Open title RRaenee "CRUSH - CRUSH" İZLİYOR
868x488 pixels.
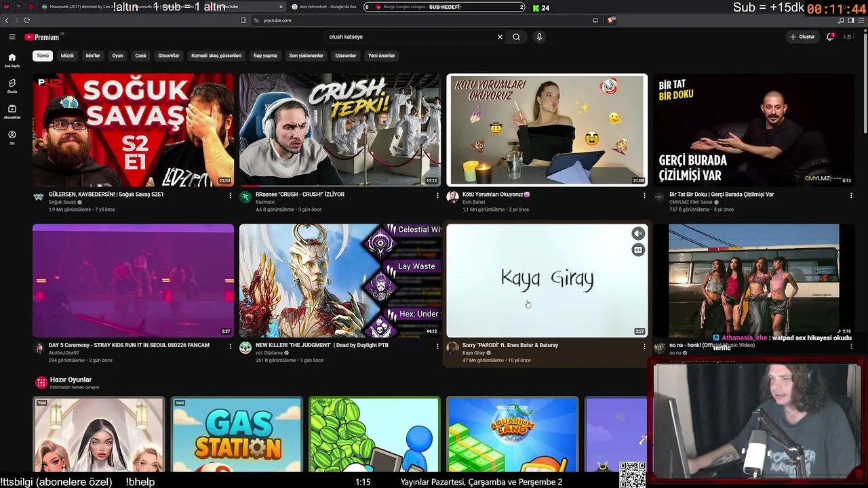pos(300,195)
